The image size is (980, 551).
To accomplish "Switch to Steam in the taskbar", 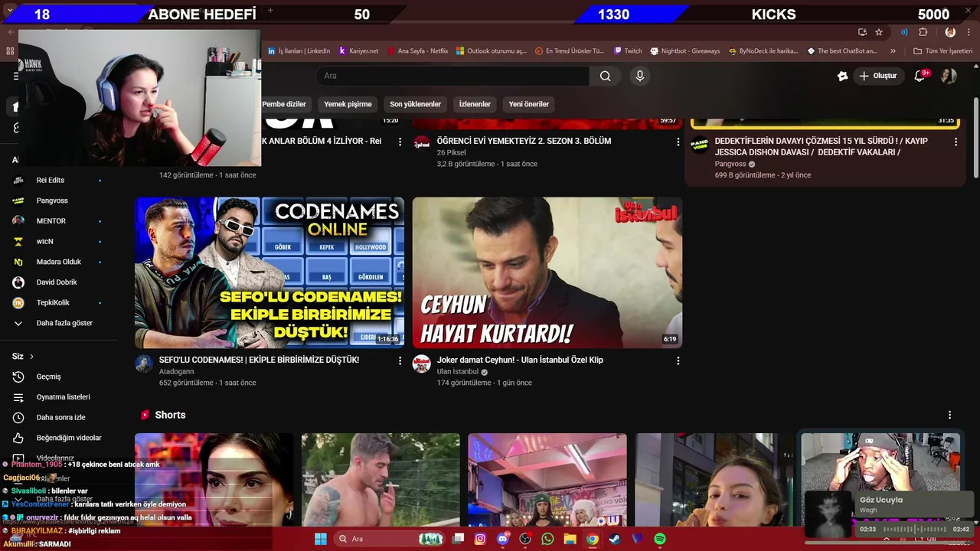I will [615, 539].
